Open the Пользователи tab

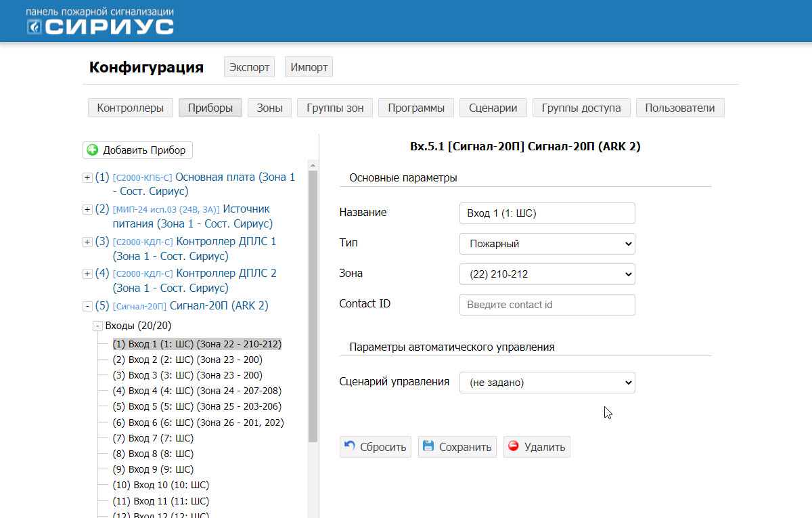pyautogui.click(x=680, y=108)
